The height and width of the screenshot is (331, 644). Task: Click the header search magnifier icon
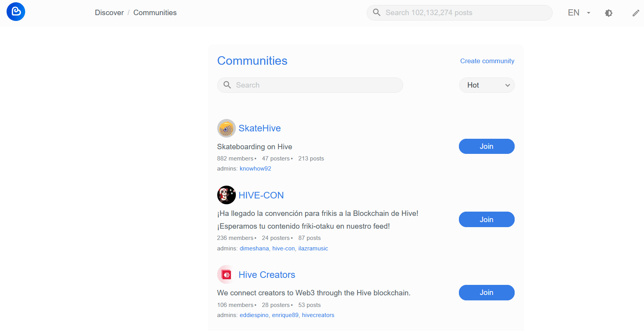376,12
